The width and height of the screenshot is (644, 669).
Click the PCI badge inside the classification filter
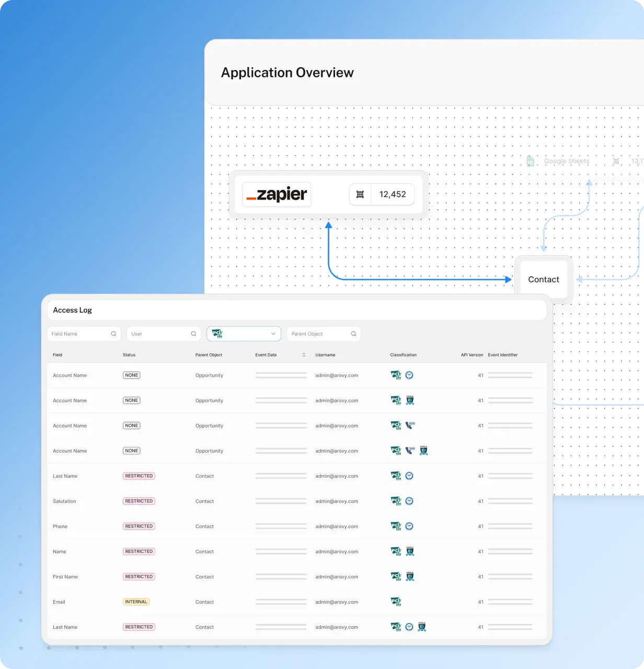coord(217,333)
